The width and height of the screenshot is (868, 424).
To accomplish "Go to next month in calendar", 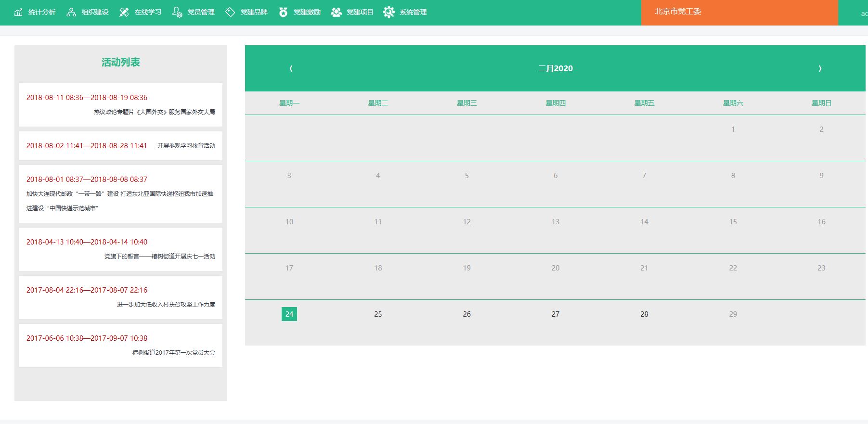I will 820,68.
